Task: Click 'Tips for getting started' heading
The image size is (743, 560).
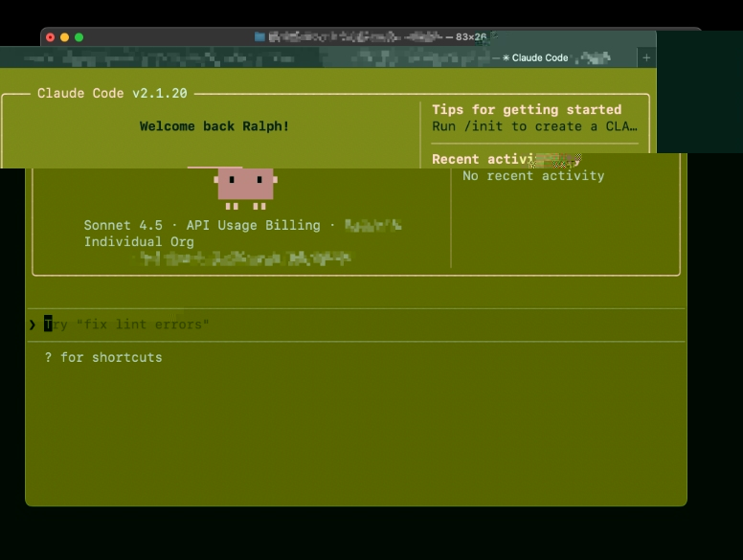Action: point(527,109)
